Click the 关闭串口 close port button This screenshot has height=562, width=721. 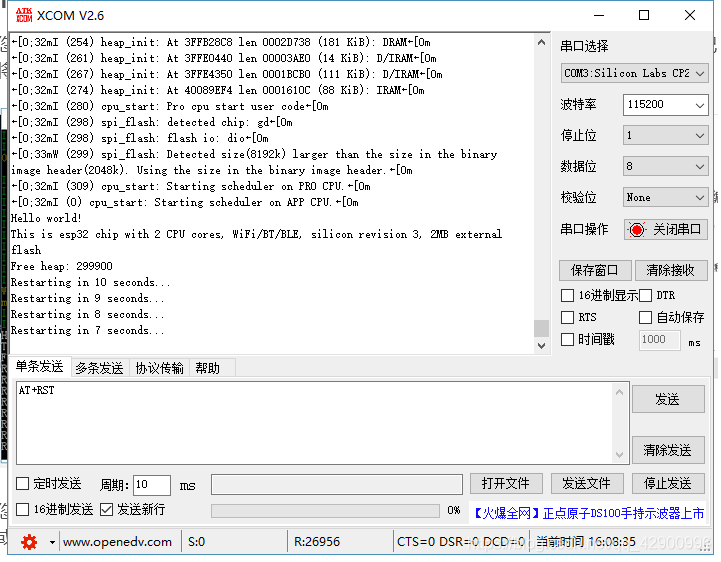tap(665, 229)
